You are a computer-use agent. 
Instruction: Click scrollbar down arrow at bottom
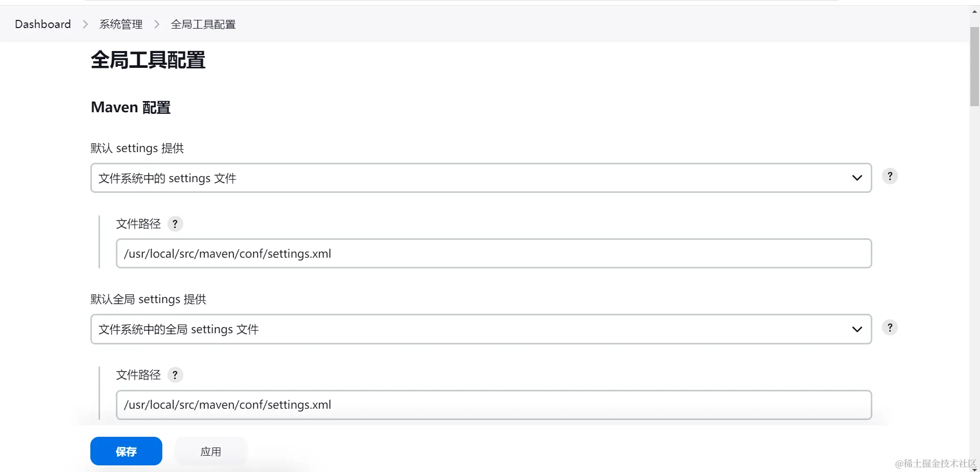click(x=974, y=468)
